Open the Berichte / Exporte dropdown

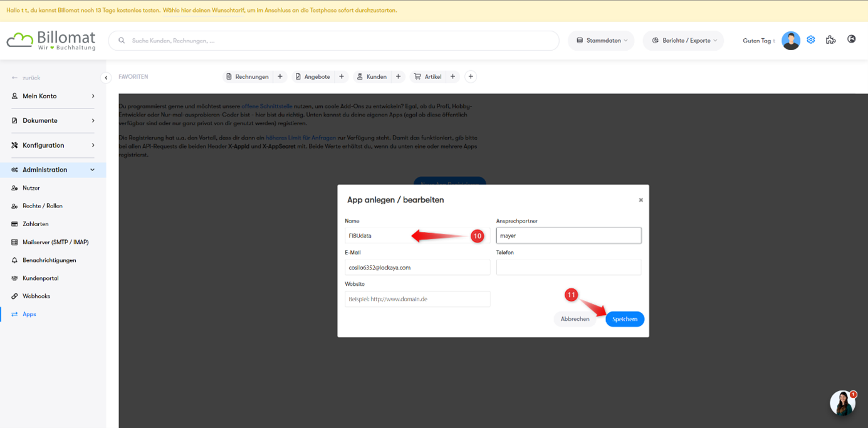coord(683,41)
